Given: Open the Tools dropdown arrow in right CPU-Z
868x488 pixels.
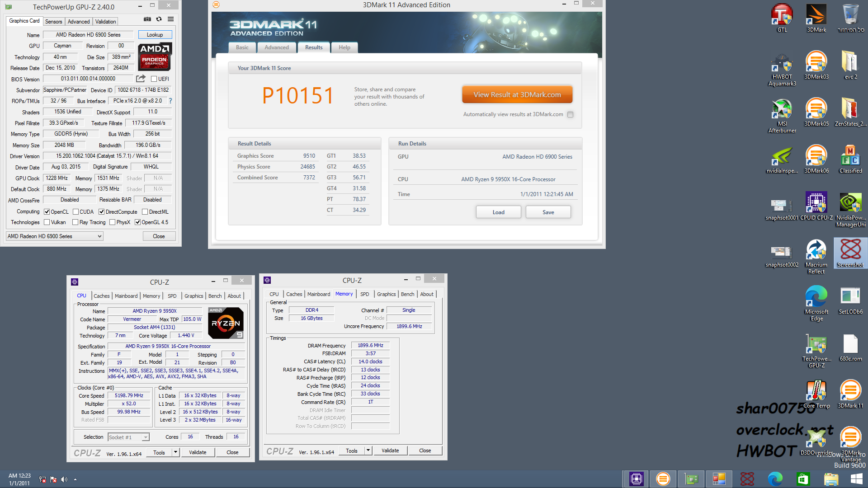Looking at the screenshot, I should [x=368, y=450].
